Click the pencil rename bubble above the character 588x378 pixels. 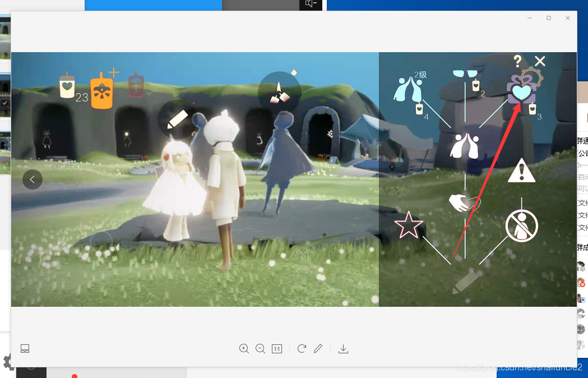pyautogui.click(x=177, y=119)
